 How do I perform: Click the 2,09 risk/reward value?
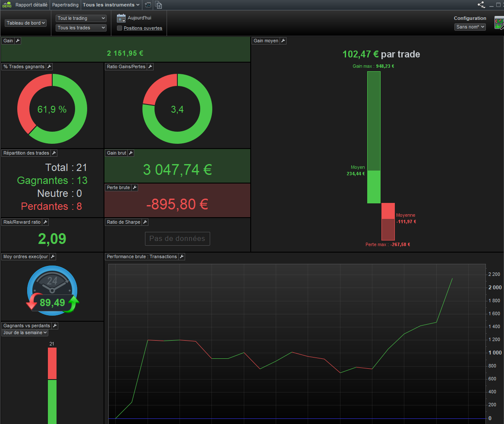coord(52,239)
